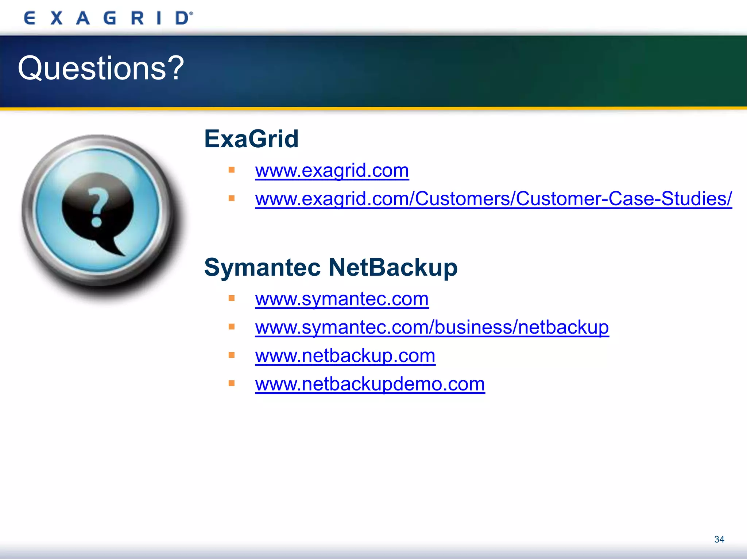Image resolution: width=747 pixels, height=560 pixels.
Task: Select the 'Questions?' slide title
Action: pyautogui.click(x=101, y=68)
